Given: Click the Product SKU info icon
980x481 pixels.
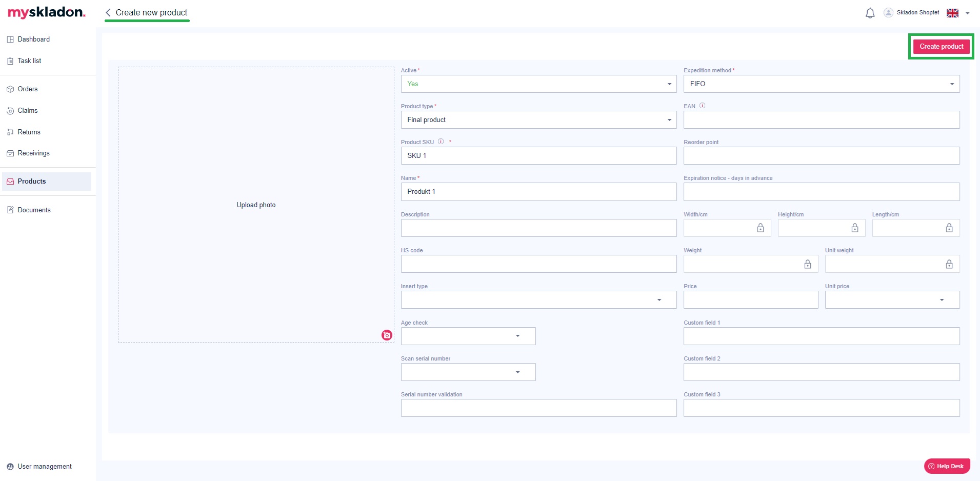Looking at the screenshot, I should point(441,142).
